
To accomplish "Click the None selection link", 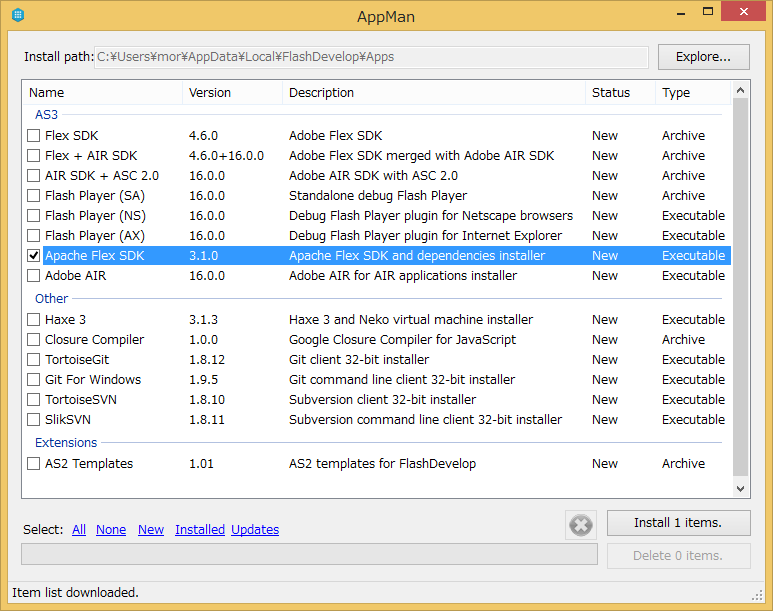I will tap(111, 530).
